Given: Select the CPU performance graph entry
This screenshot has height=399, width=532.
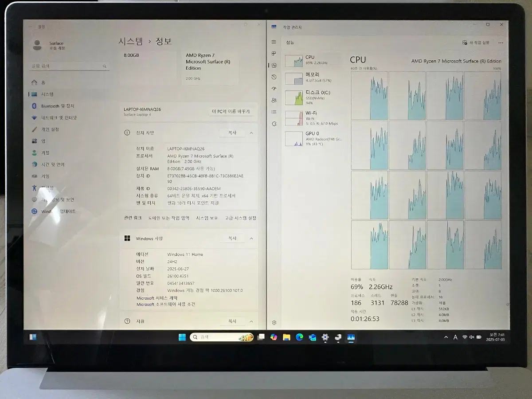Looking at the screenshot, I should pyautogui.click(x=313, y=60).
